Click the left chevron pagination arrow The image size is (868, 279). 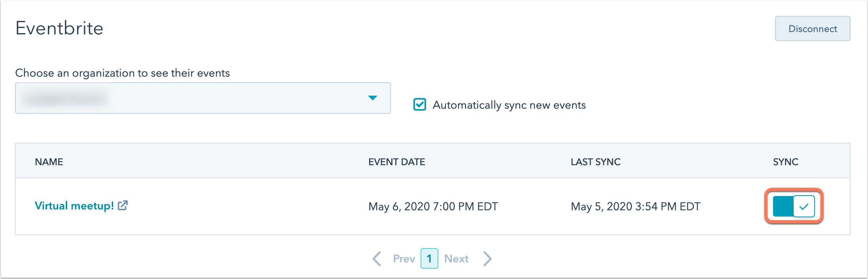tap(377, 259)
